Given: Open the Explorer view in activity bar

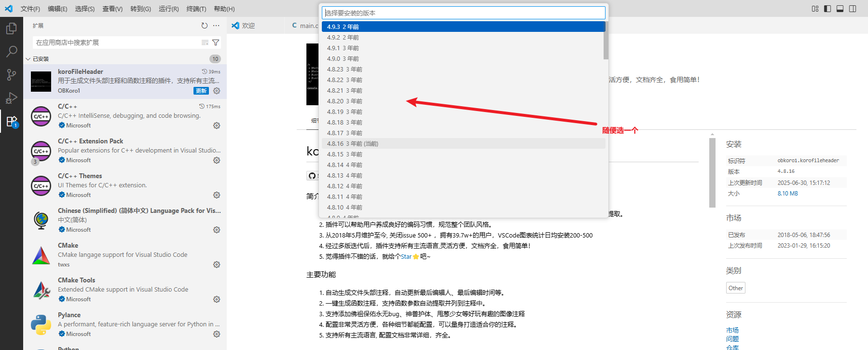Looking at the screenshot, I should [x=11, y=28].
